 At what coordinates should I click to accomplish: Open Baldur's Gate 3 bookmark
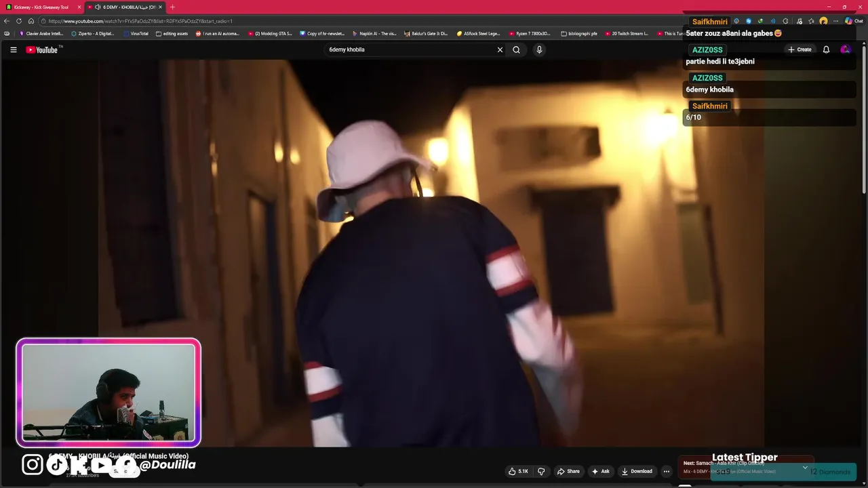pyautogui.click(x=427, y=33)
